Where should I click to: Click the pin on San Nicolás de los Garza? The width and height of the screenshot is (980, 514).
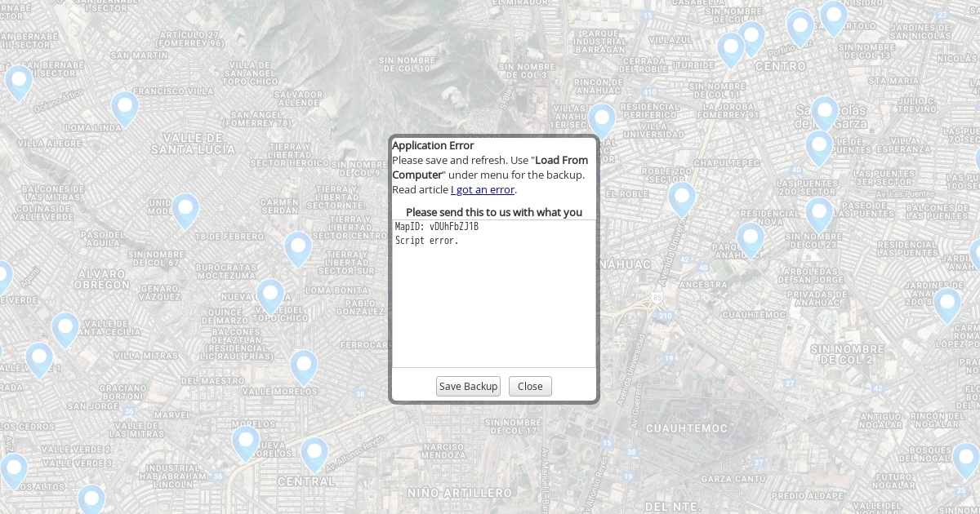coord(825,112)
